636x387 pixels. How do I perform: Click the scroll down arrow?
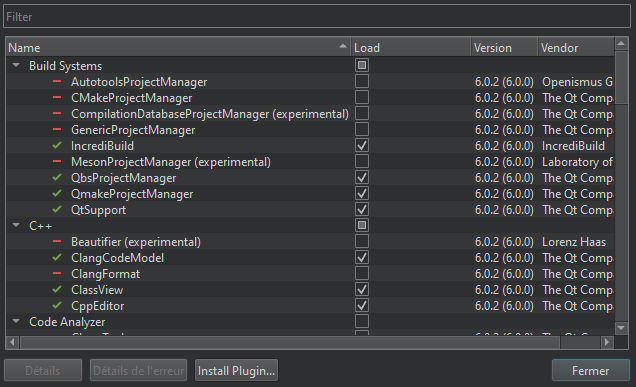[621, 328]
